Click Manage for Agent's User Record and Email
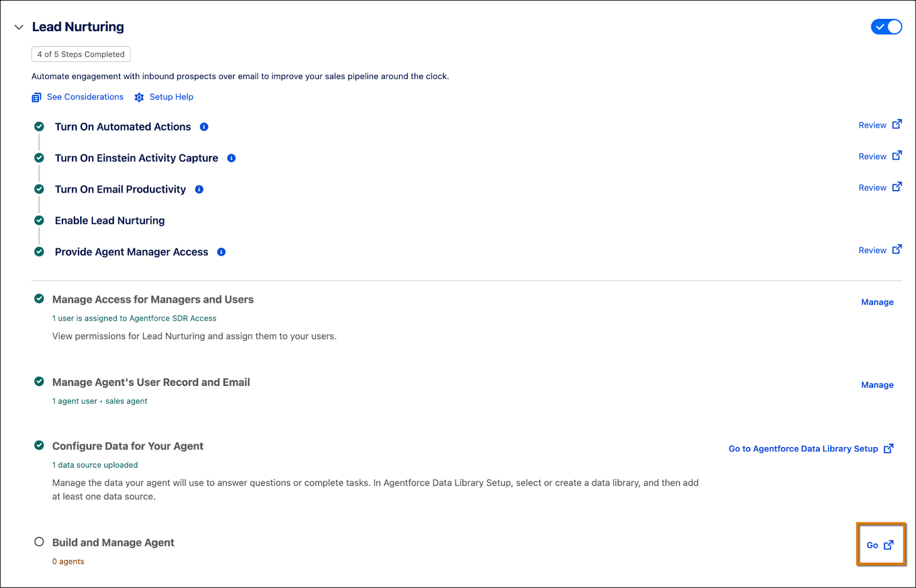 (x=877, y=385)
